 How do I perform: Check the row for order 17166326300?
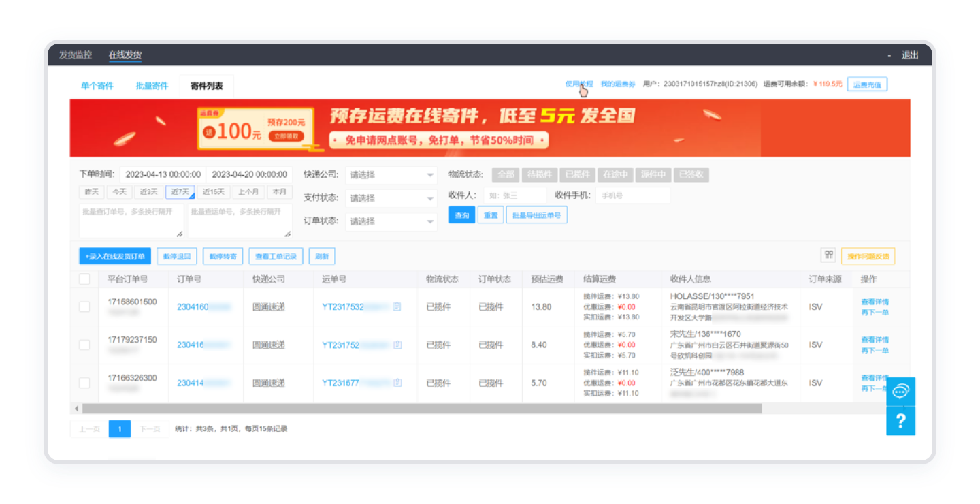84,383
